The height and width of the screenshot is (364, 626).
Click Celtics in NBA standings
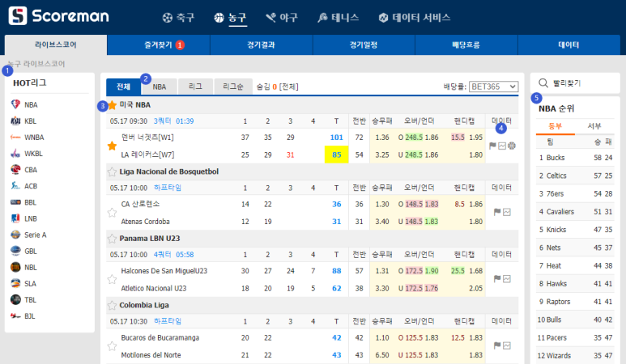click(556, 176)
